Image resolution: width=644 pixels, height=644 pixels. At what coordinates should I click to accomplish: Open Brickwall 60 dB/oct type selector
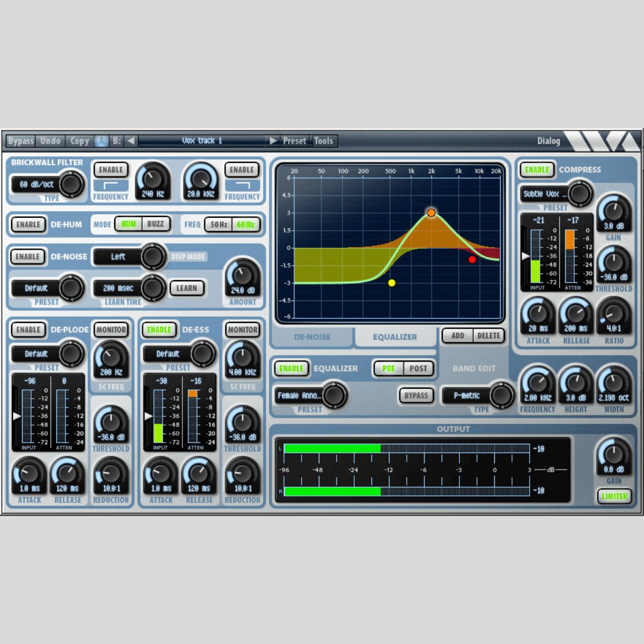[x=47, y=184]
